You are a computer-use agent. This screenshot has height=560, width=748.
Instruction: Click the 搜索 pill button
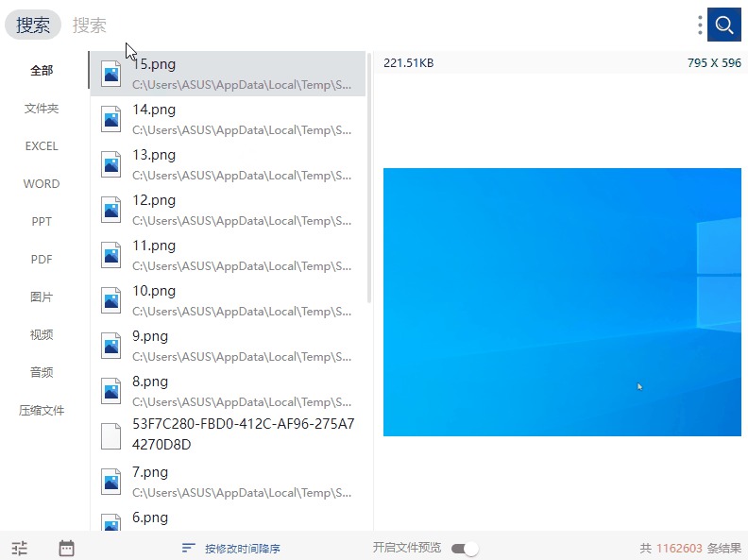tap(33, 25)
